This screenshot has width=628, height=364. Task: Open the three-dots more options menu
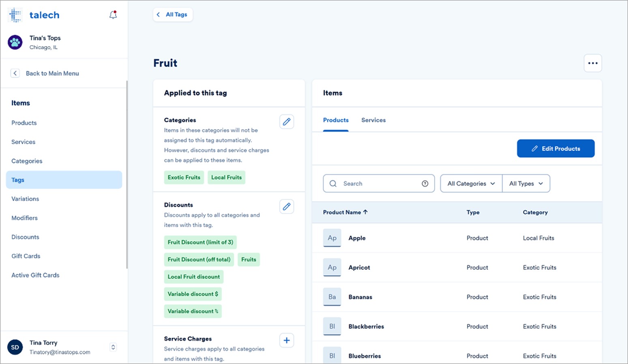(x=593, y=63)
